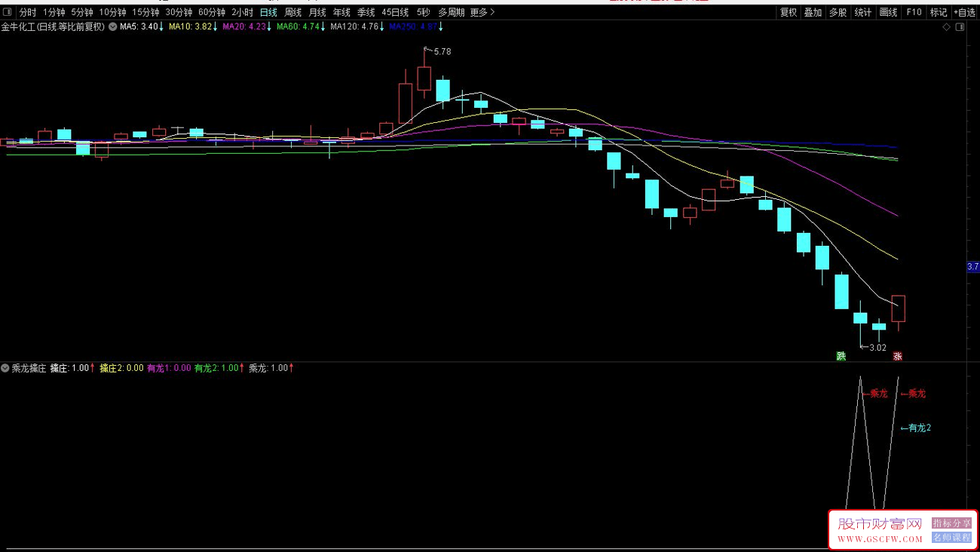Screen dimensions: 980x552
Task: Click the 擒庄2: 0.00 value
Action: pyautogui.click(x=121, y=368)
